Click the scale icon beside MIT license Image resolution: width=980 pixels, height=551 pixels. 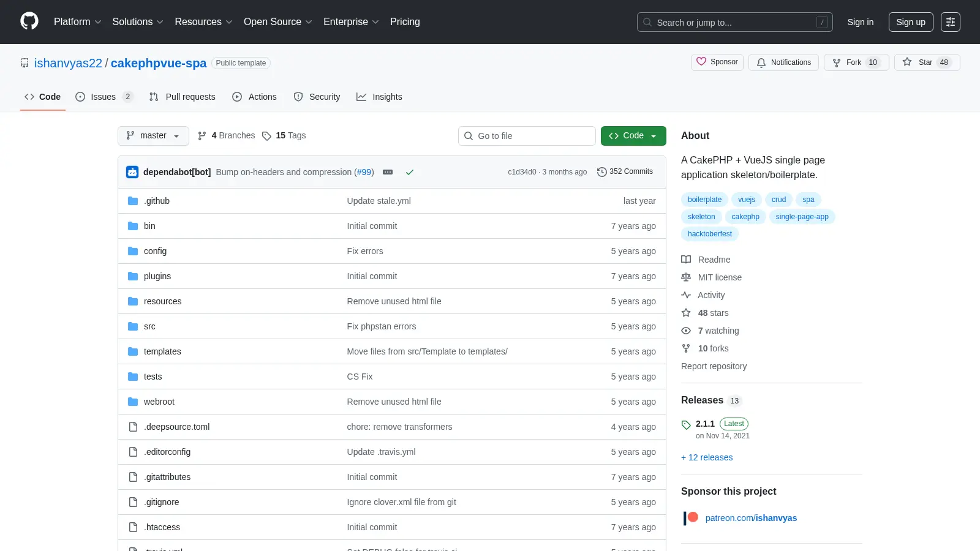[686, 277]
